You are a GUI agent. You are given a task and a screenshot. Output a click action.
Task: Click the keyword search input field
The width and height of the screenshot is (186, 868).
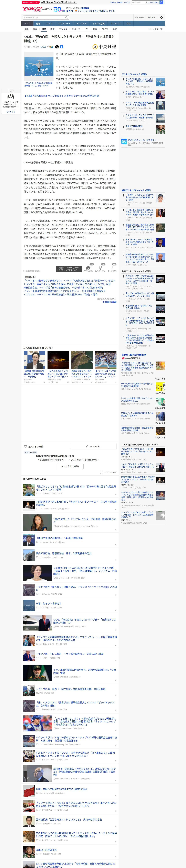[44, 18]
